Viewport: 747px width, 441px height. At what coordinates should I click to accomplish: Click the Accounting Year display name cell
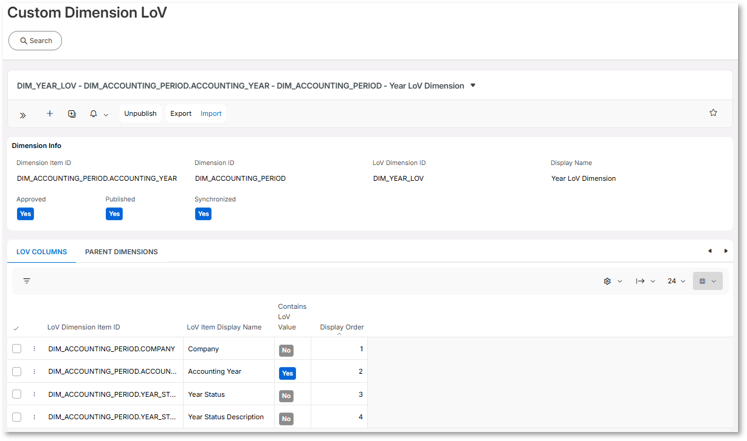pyautogui.click(x=214, y=371)
